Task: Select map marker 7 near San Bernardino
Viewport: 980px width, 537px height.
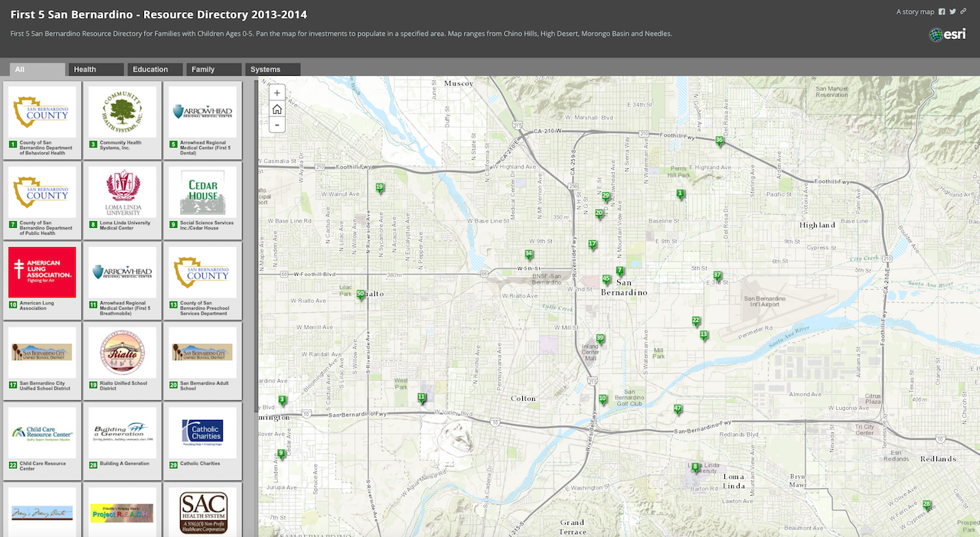Action: point(619,272)
